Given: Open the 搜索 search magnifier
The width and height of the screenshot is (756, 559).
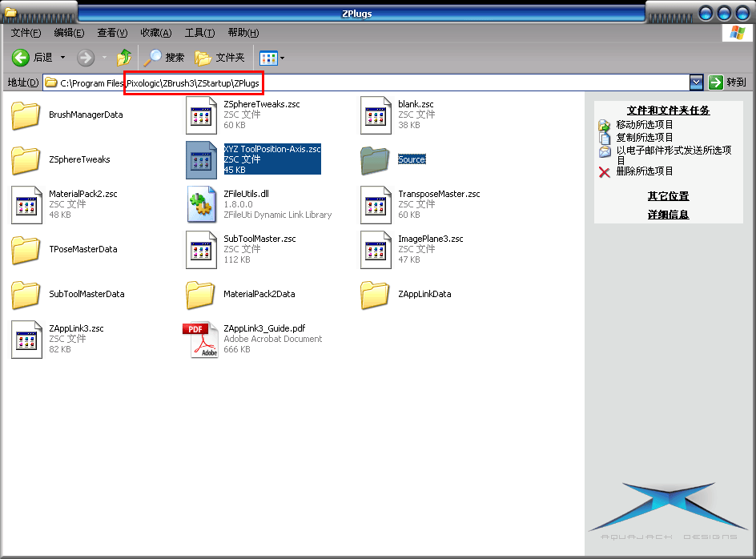Looking at the screenshot, I should [x=153, y=58].
